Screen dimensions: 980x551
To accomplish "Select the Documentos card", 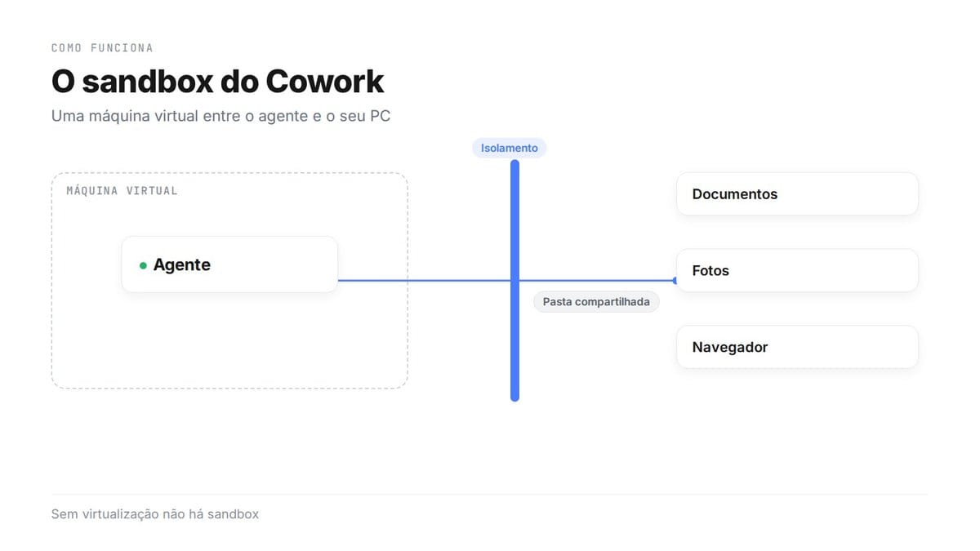I will click(797, 194).
